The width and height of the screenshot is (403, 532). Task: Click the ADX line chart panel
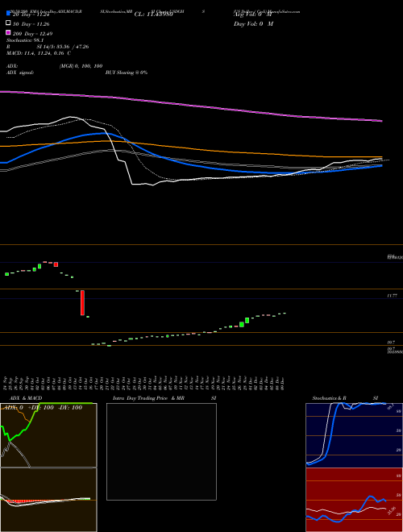48,435
